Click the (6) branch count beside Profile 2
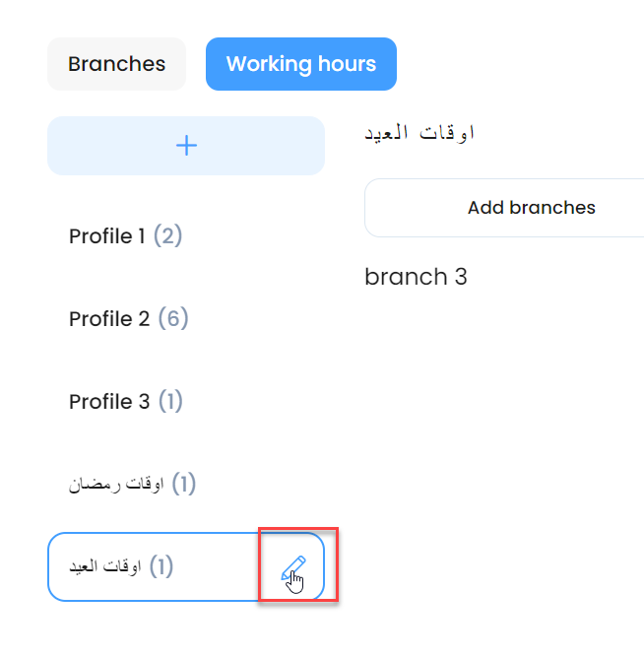Viewport: 644px width, 658px height. tap(173, 319)
